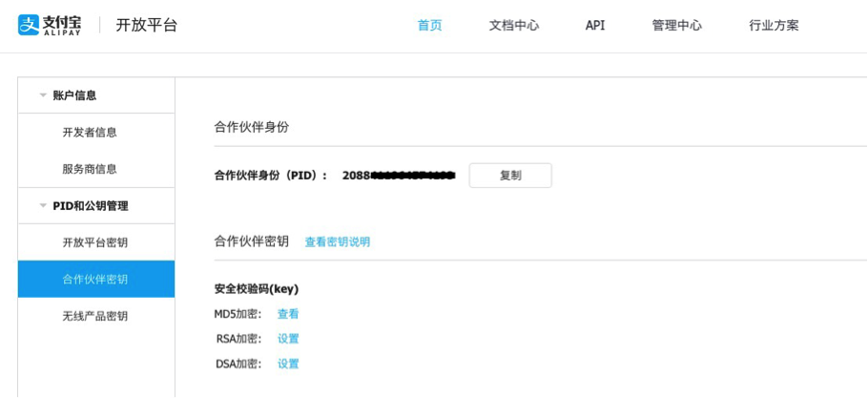Image resolution: width=868 pixels, height=398 pixels.
Task: Select 开发者信息 in the sidebar
Action: [90, 133]
